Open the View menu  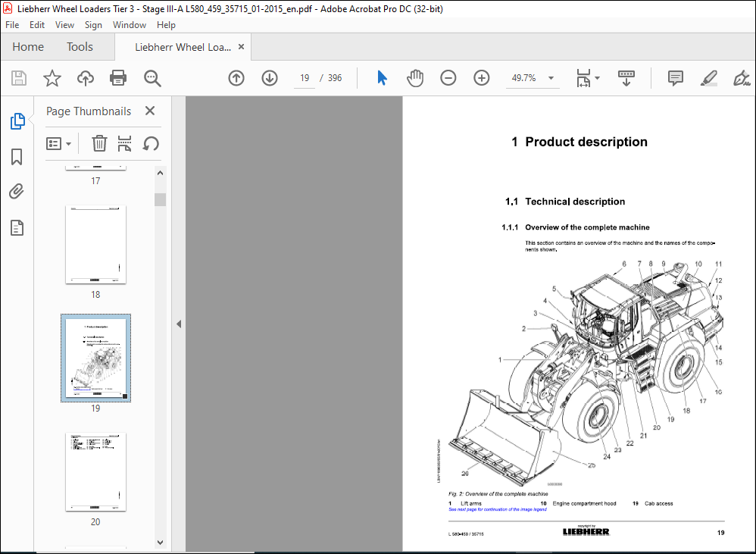coord(64,25)
